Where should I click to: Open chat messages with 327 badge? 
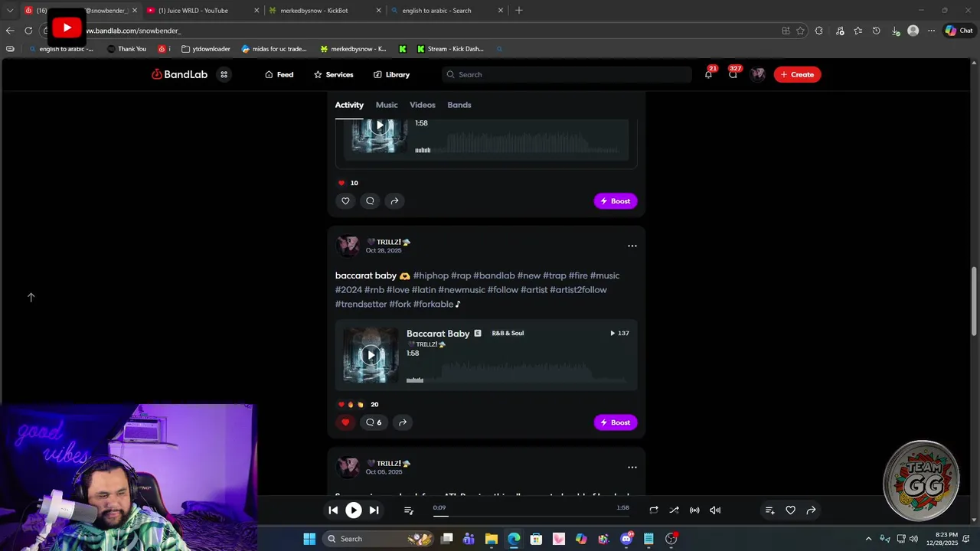pos(733,73)
